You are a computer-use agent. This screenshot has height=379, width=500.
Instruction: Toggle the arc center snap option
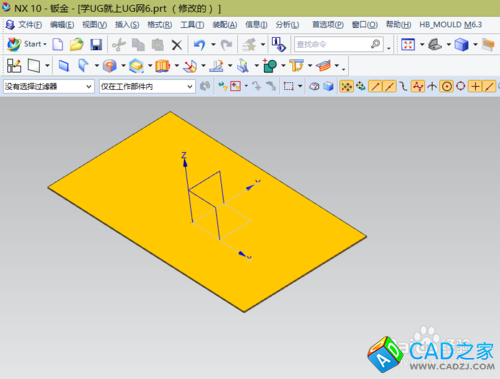pyautogui.click(x=447, y=87)
